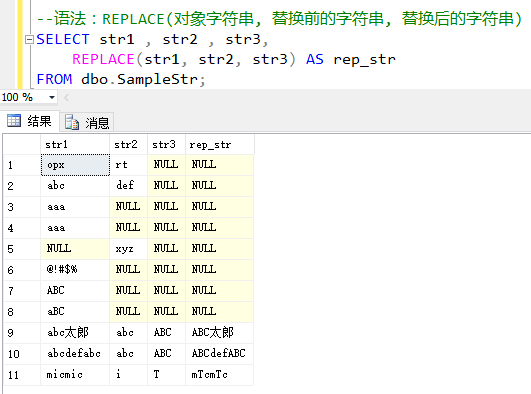Select the cell containing micmic
This screenshot has height=394, width=531.
[75, 375]
